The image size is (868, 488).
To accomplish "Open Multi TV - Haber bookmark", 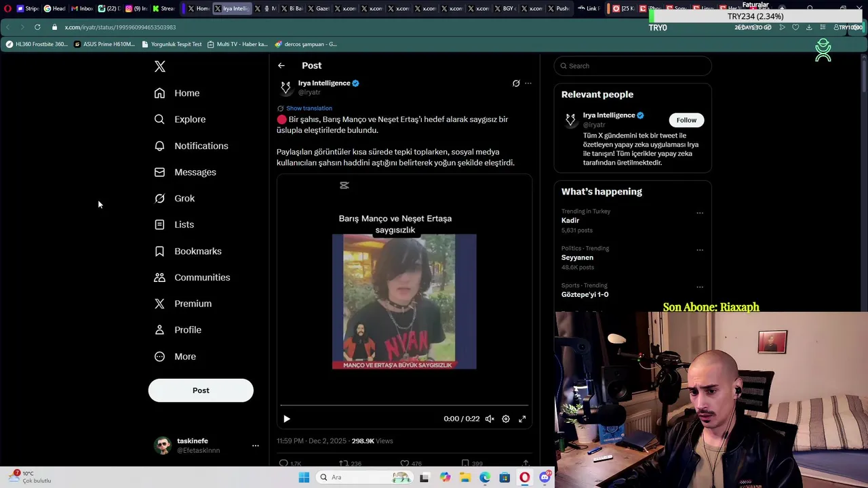I will (237, 44).
